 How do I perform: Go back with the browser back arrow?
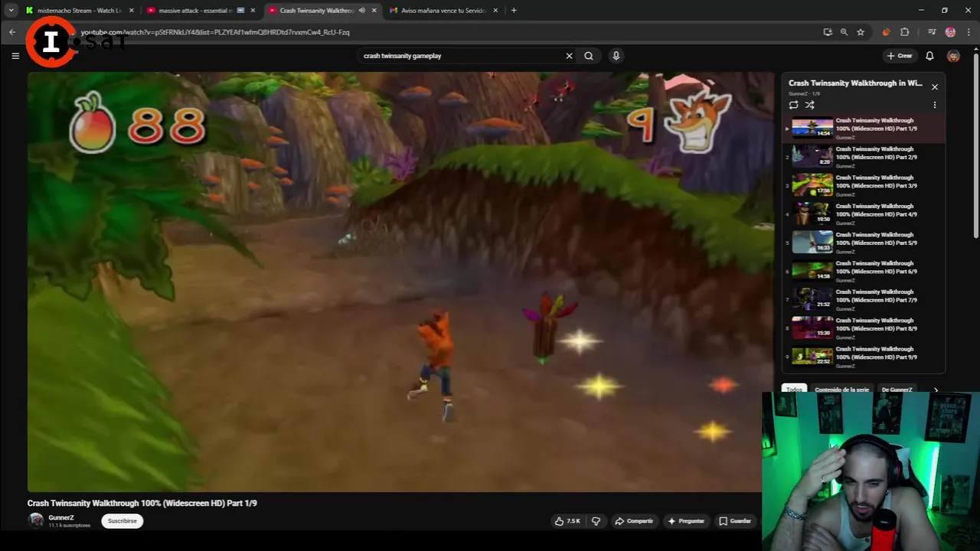(x=12, y=32)
